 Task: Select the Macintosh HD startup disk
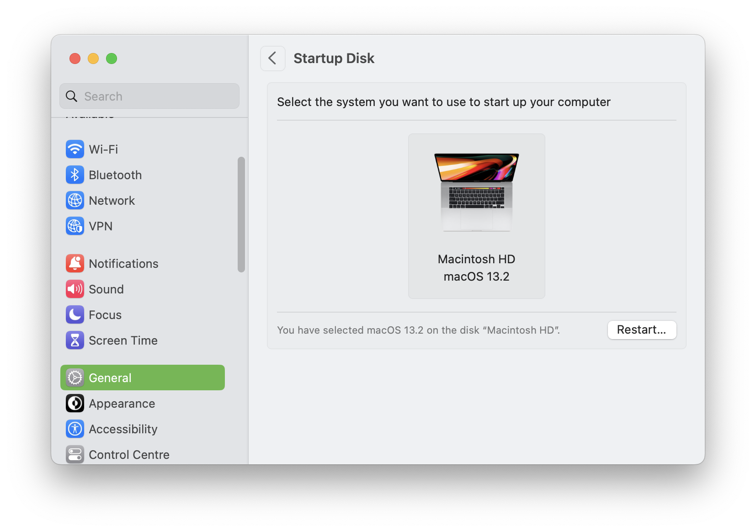[x=476, y=216]
